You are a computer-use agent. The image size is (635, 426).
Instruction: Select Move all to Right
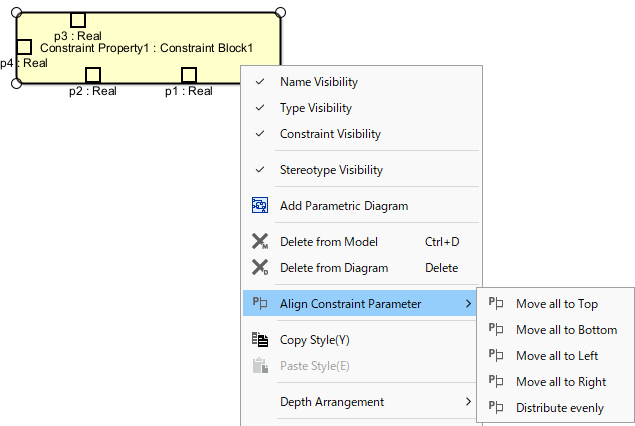click(555, 381)
